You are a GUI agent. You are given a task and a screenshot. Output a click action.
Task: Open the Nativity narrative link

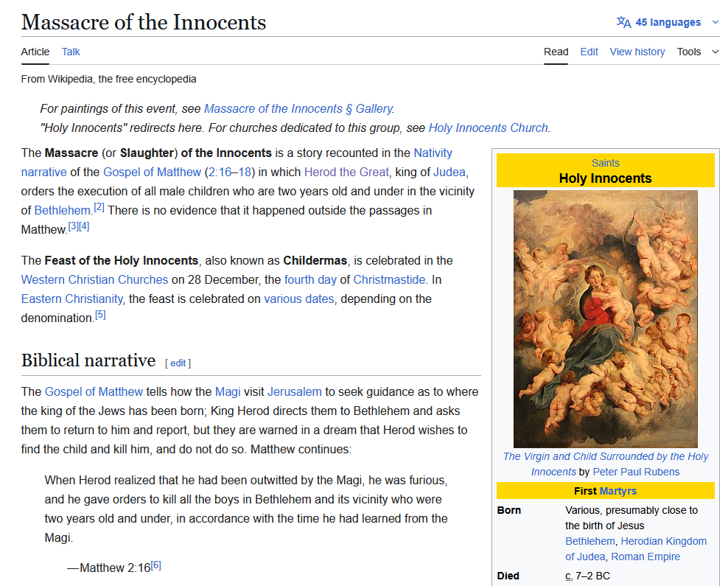(433, 153)
